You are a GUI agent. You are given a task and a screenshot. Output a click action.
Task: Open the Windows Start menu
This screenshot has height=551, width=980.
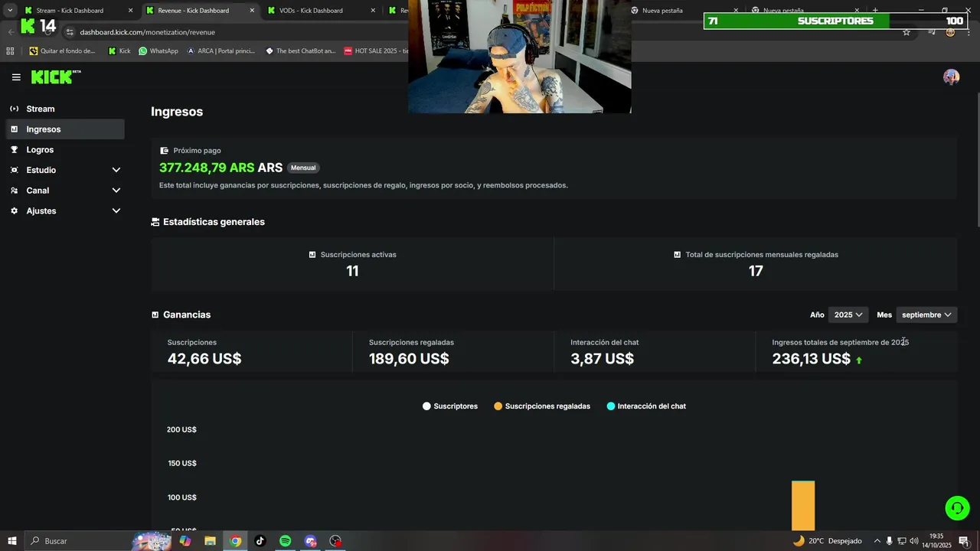(x=12, y=541)
